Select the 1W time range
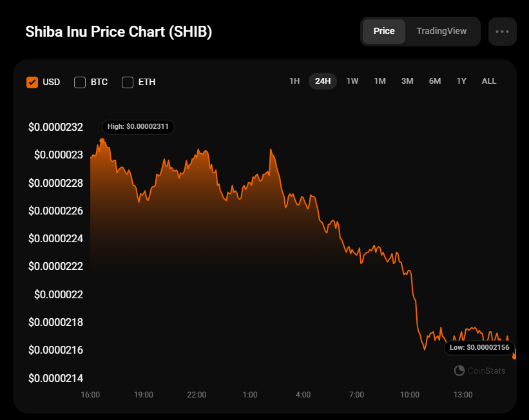 click(352, 81)
